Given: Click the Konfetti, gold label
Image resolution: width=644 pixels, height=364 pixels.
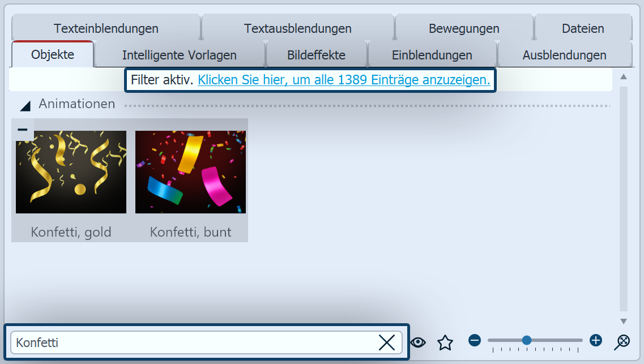Looking at the screenshot, I should coord(71,232).
